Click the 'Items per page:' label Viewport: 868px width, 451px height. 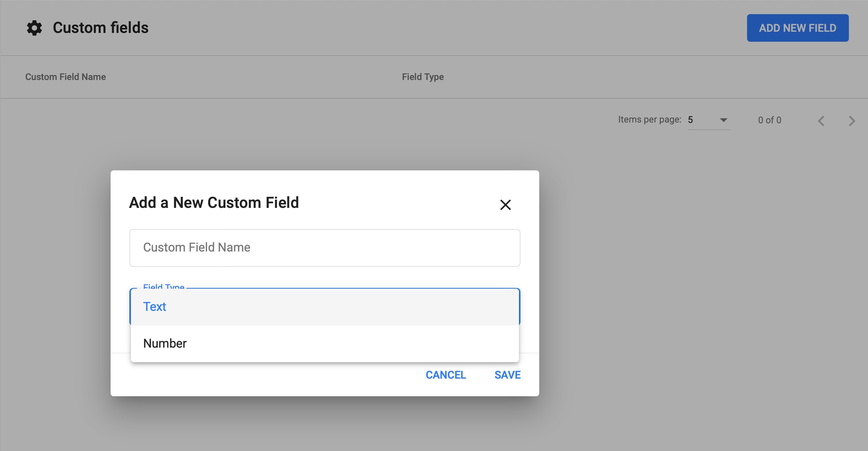649,119
